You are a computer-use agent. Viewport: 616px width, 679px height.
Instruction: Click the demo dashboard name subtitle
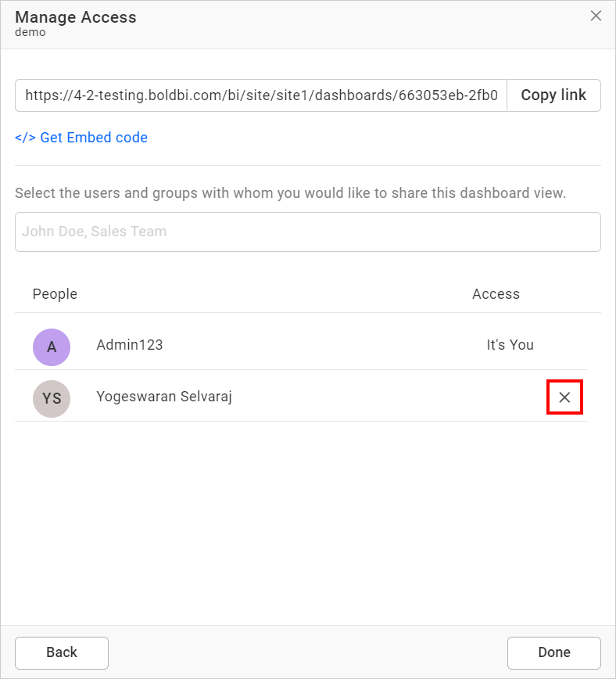tap(30, 33)
